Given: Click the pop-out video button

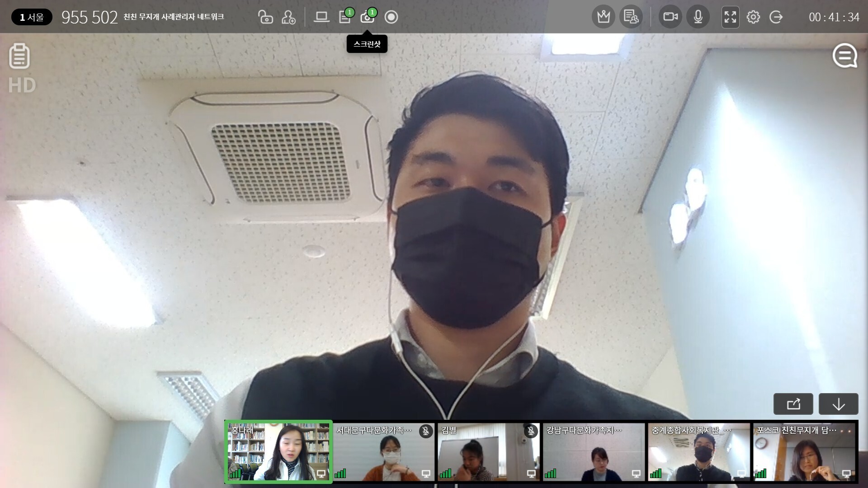Looking at the screenshot, I should coord(793,404).
